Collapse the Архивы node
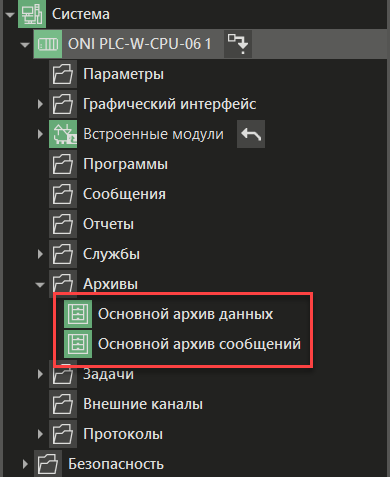 [x=40, y=285]
